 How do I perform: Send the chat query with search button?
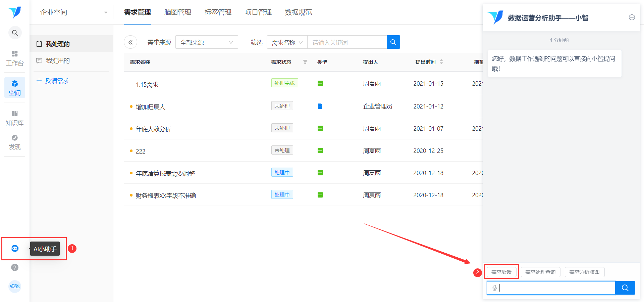coord(625,288)
